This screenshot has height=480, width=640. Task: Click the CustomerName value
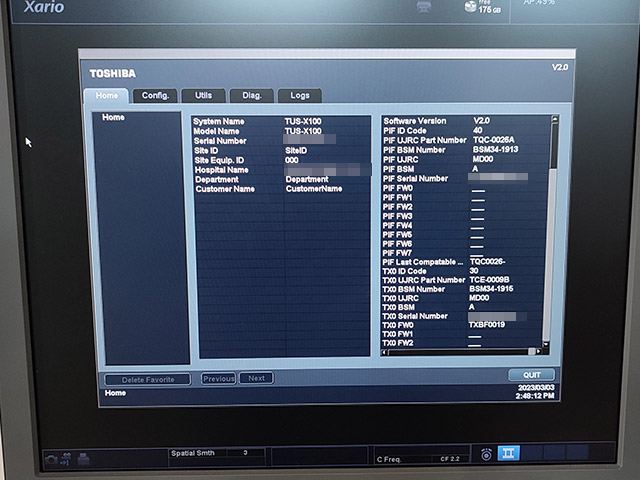pos(314,189)
